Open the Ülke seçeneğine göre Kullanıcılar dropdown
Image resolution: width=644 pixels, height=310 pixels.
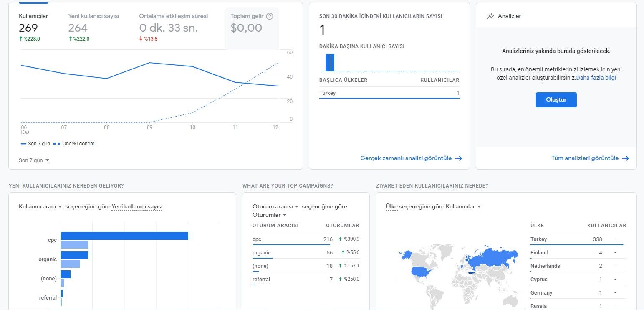(434, 207)
